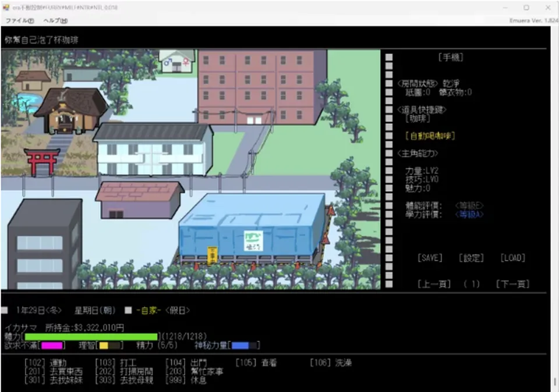Image resolution: width=559 pixels, height=392 pixels.
Task: Open the [設定] settings option
Action: click(471, 258)
